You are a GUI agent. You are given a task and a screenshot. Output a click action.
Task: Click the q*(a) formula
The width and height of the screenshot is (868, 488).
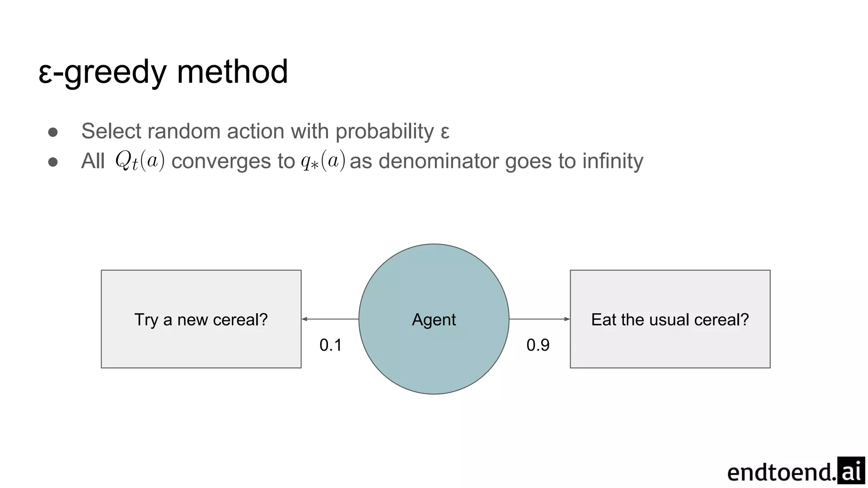coord(323,161)
